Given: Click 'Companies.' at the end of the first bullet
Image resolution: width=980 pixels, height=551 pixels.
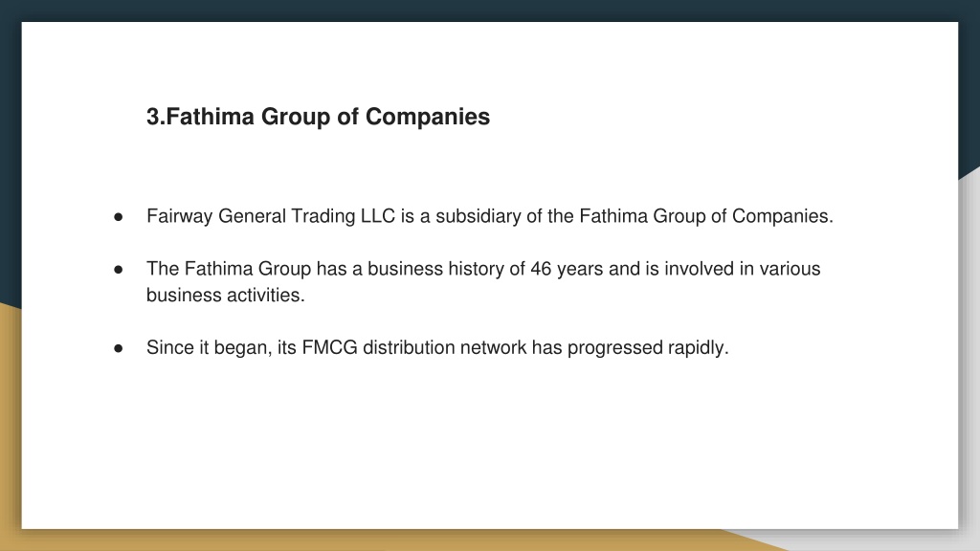Looking at the screenshot, I should coord(783,217).
